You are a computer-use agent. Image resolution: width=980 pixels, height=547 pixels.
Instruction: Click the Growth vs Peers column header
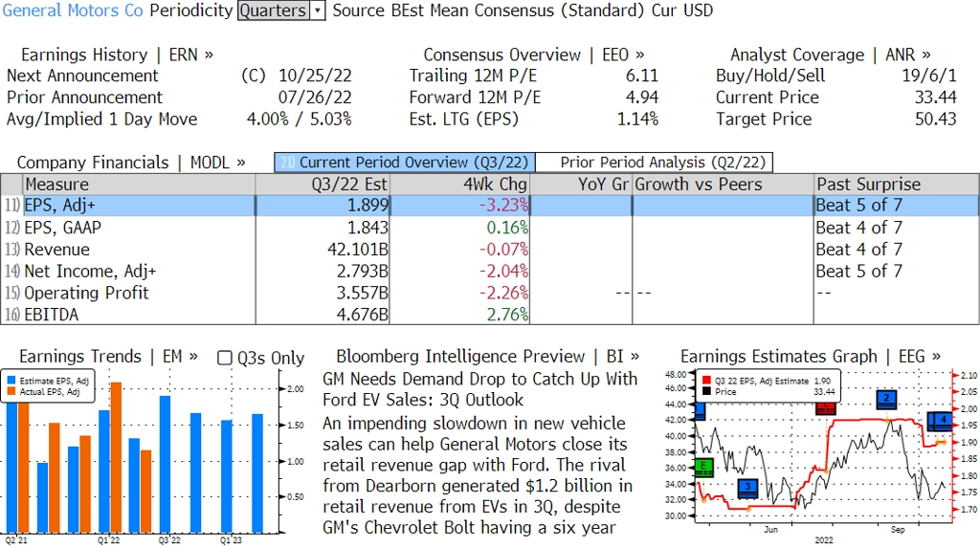point(723,185)
